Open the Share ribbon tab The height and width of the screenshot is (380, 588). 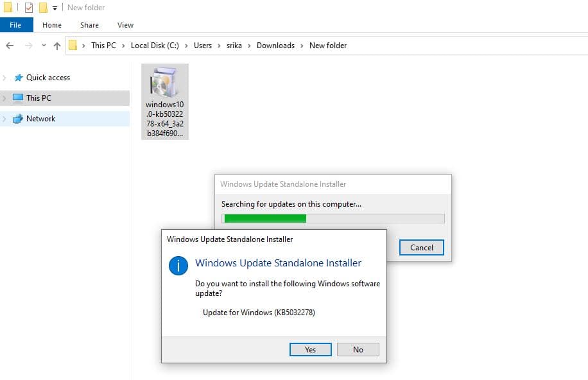(x=89, y=24)
